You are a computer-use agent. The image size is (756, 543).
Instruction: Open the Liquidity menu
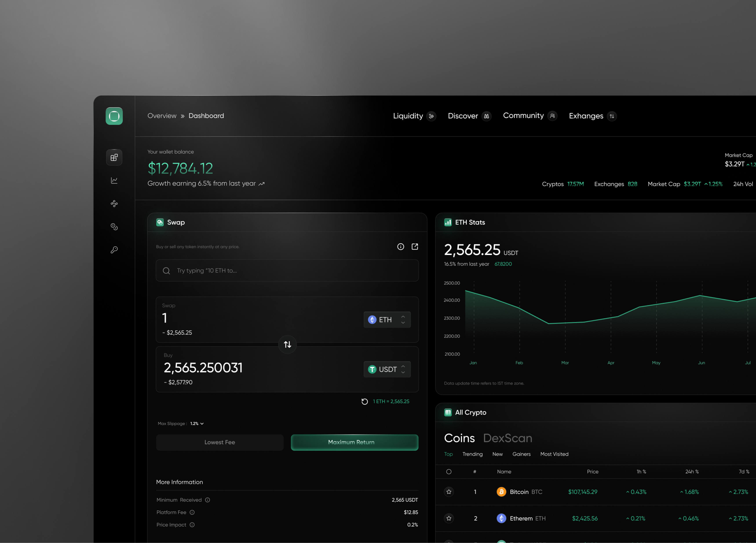click(408, 116)
